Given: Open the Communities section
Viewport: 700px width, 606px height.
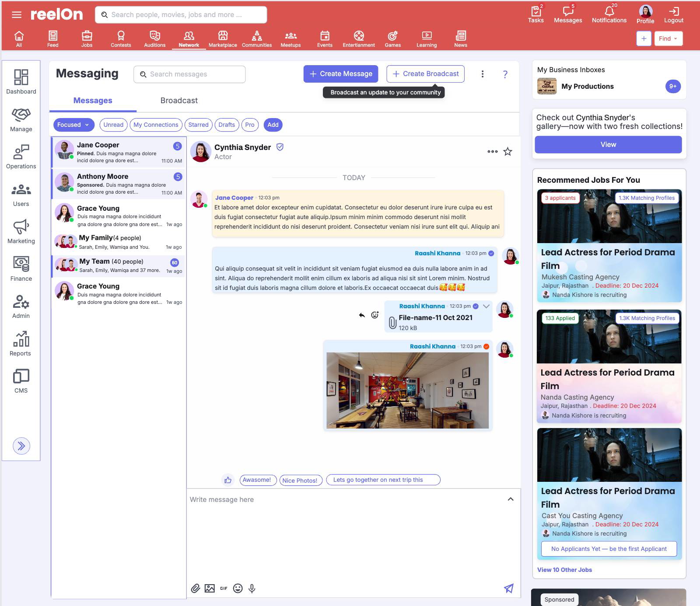Looking at the screenshot, I should point(257,38).
